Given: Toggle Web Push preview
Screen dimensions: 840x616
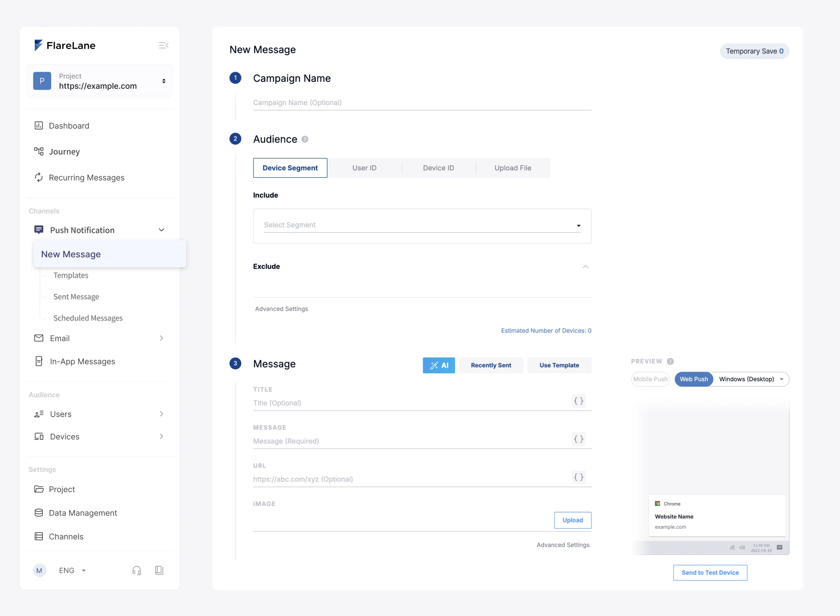Looking at the screenshot, I should click(694, 379).
